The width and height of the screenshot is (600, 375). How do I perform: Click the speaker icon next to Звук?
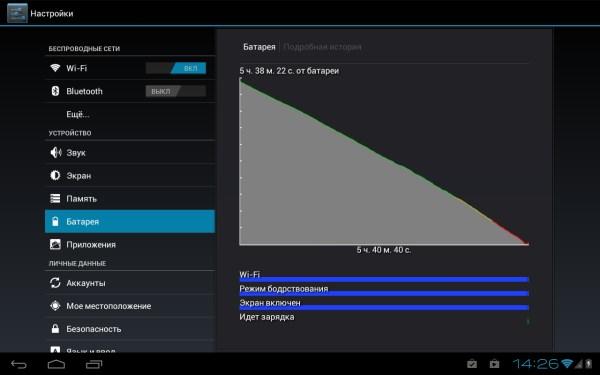coord(55,152)
